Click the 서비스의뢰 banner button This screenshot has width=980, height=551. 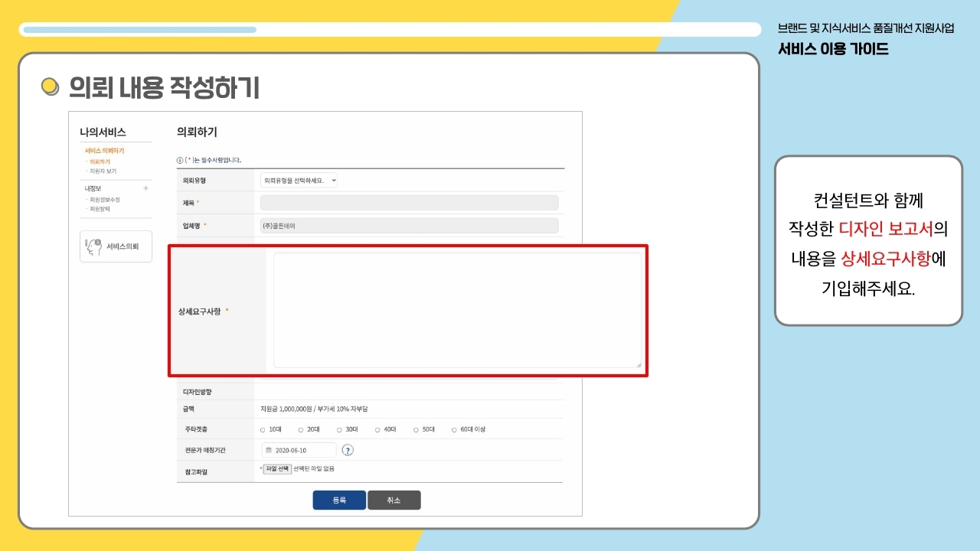(116, 246)
